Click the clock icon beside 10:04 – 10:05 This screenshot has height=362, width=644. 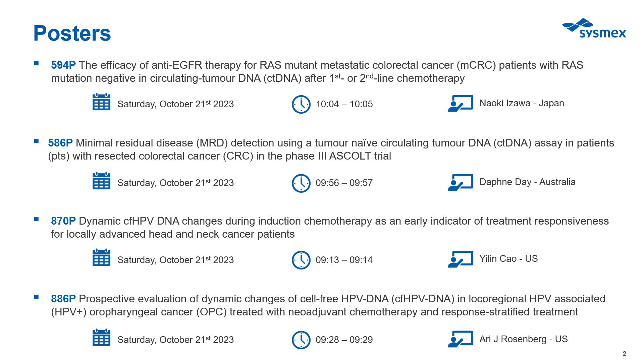pyautogui.click(x=301, y=105)
